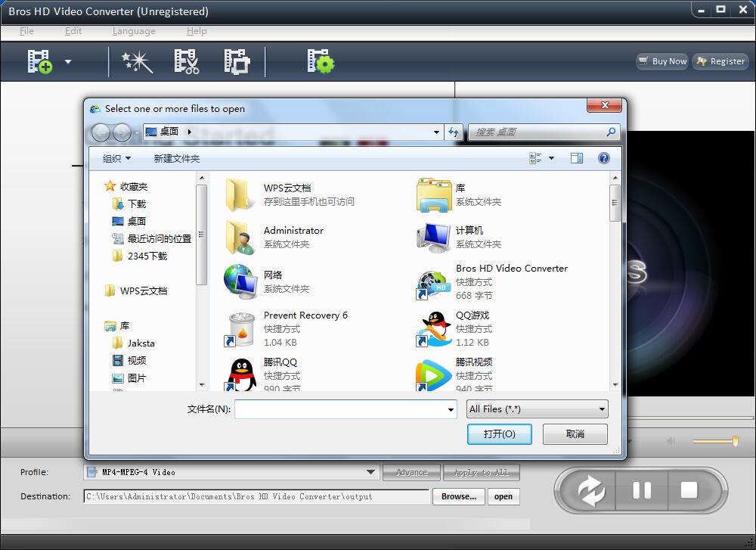The height and width of the screenshot is (550, 756).
Task: Open the Crop video toolbar icon
Action: point(237,61)
